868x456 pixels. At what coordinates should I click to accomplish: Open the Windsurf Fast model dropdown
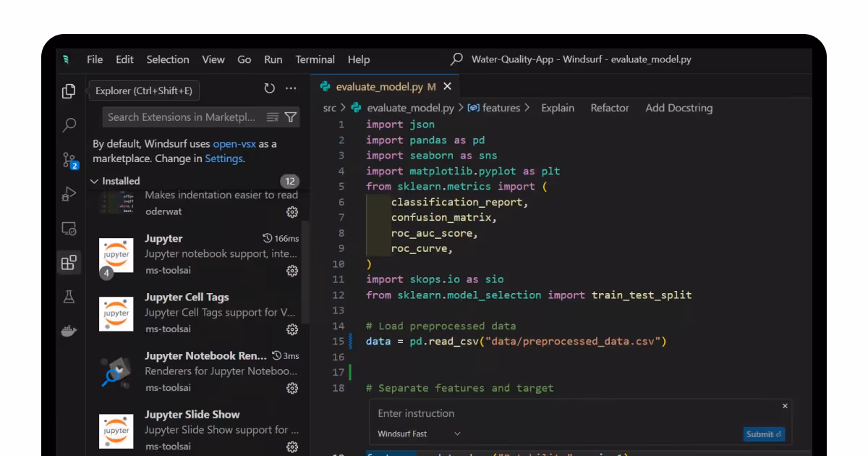click(x=419, y=434)
